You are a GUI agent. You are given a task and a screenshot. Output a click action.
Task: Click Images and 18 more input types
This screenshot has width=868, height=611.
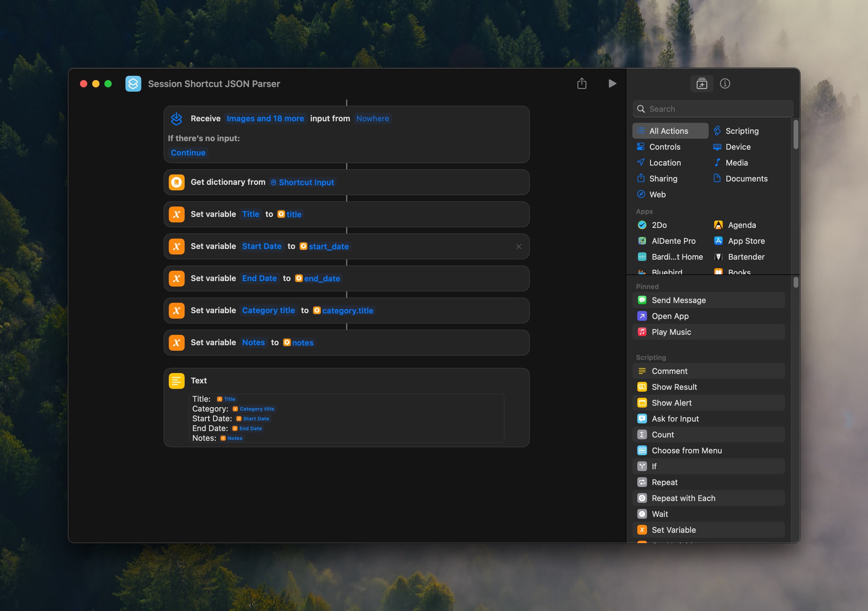(265, 118)
